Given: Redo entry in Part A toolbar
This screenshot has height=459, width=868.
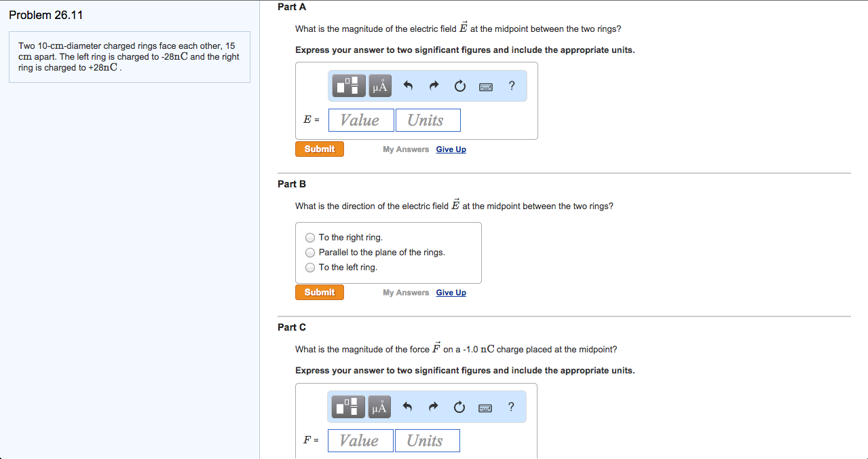Looking at the screenshot, I should click(434, 86).
